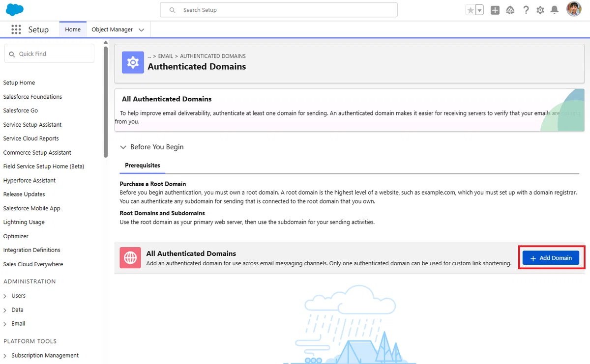Select the Prerequisites tab
590x364 pixels.
[143, 166]
